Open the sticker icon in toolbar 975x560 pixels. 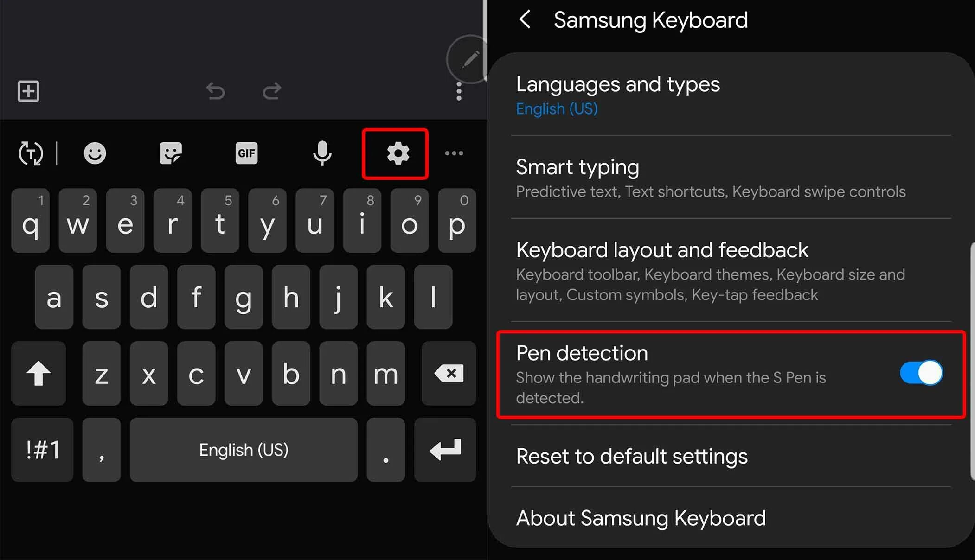[x=170, y=153]
